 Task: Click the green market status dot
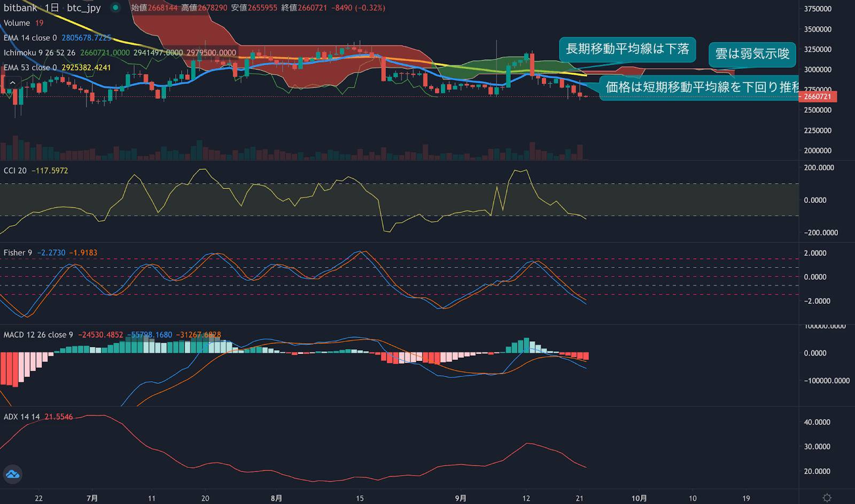pyautogui.click(x=114, y=8)
